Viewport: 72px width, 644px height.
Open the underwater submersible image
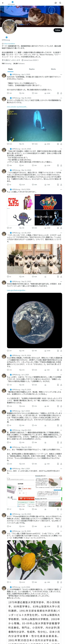[35, 125]
